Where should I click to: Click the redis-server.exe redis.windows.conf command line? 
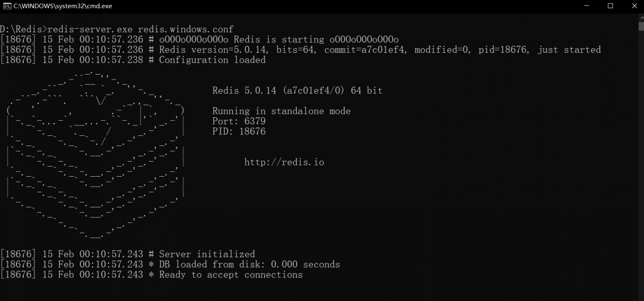[117, 29]
